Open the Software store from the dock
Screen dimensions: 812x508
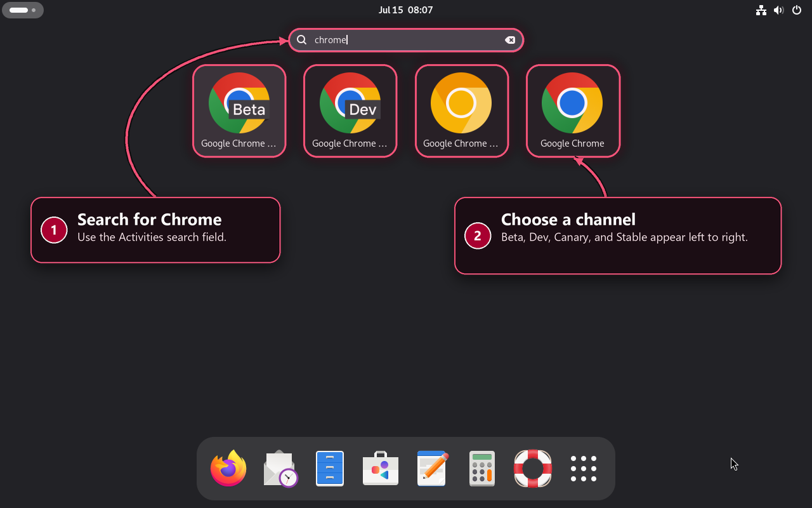click(x=381, y=469)
